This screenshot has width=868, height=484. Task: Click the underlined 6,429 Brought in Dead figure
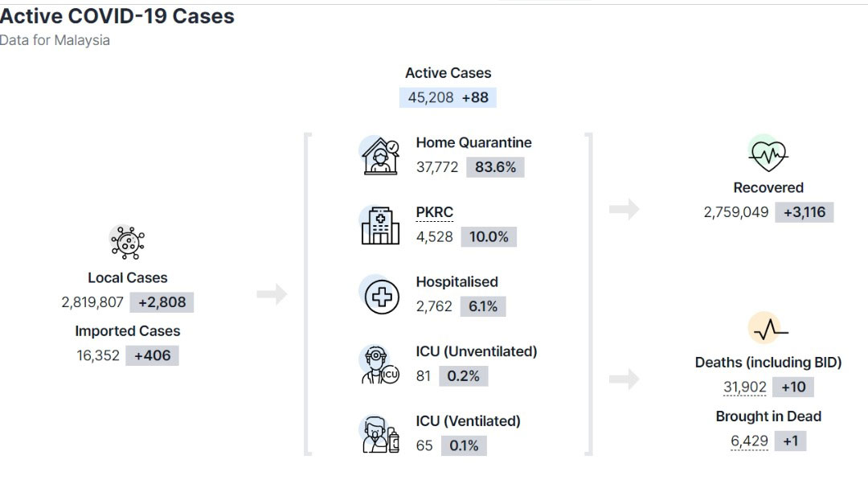(749, 441)
